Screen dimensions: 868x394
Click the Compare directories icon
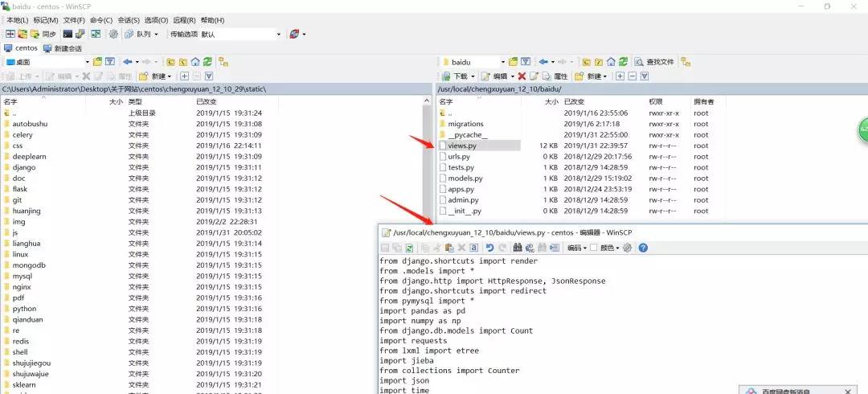[x=10, y=34]
